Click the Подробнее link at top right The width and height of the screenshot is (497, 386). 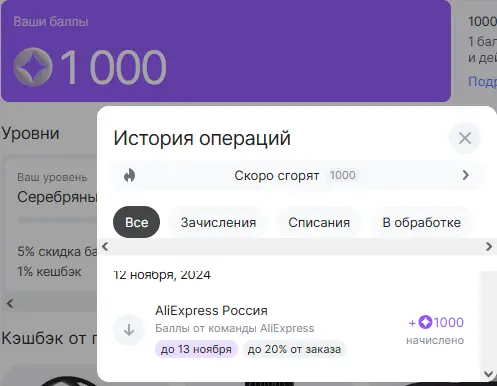(482, 81)
